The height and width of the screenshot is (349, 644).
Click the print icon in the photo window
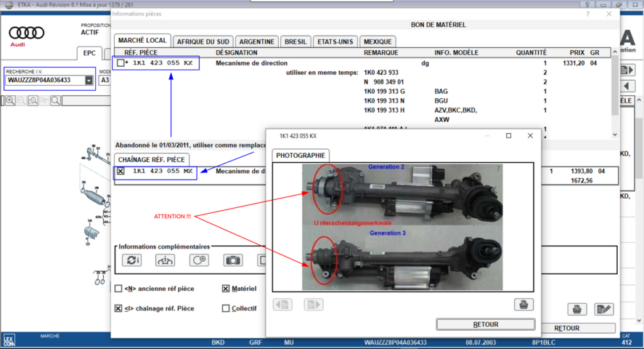tap(523, 305)
